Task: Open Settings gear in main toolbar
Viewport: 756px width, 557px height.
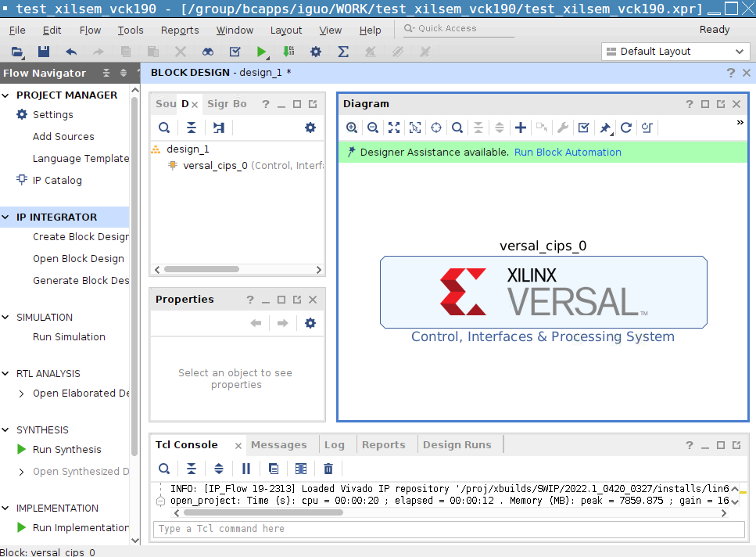Action: coord(315,52)
